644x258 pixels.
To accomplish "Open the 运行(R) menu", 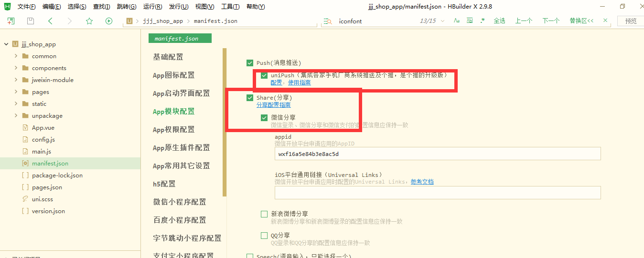I will pyautogui.click(x=153, y=7).
